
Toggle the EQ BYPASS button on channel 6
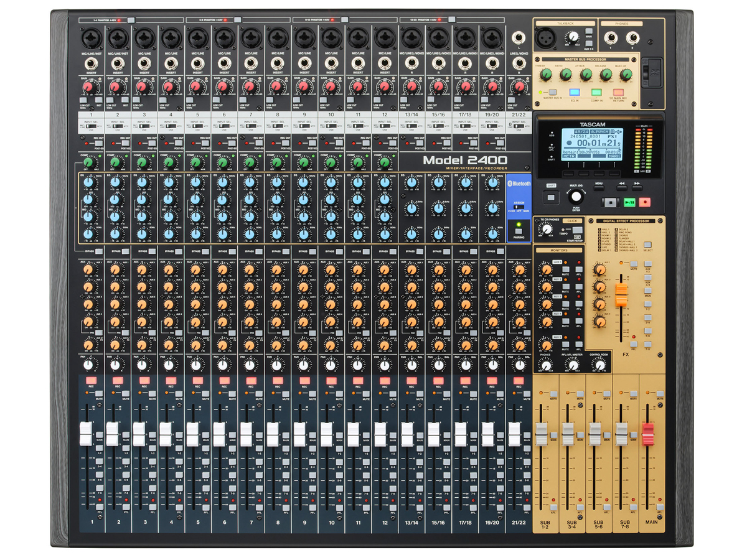click(233, 252)
